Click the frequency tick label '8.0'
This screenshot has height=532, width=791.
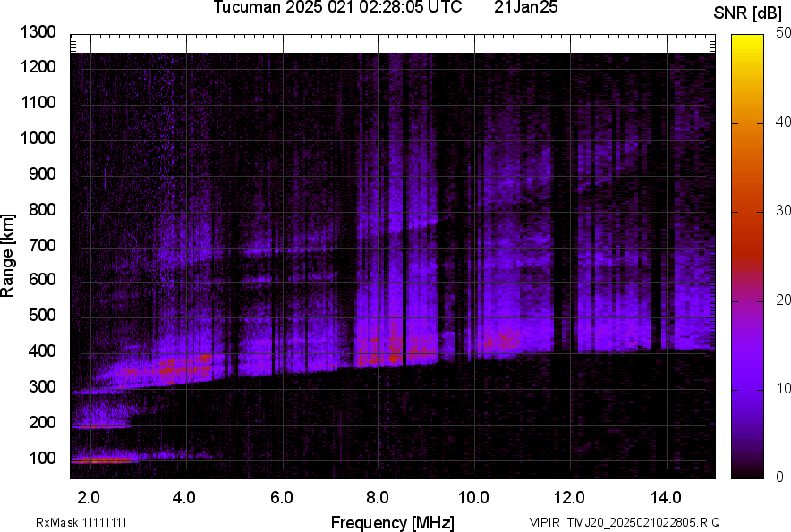point(378,498)
